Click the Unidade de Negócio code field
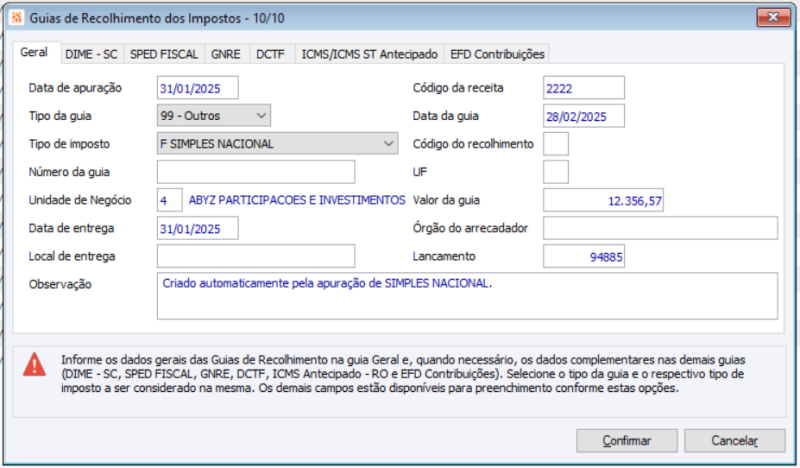Image resolution: width=800 pixels, height=468 pixels. 169,200
